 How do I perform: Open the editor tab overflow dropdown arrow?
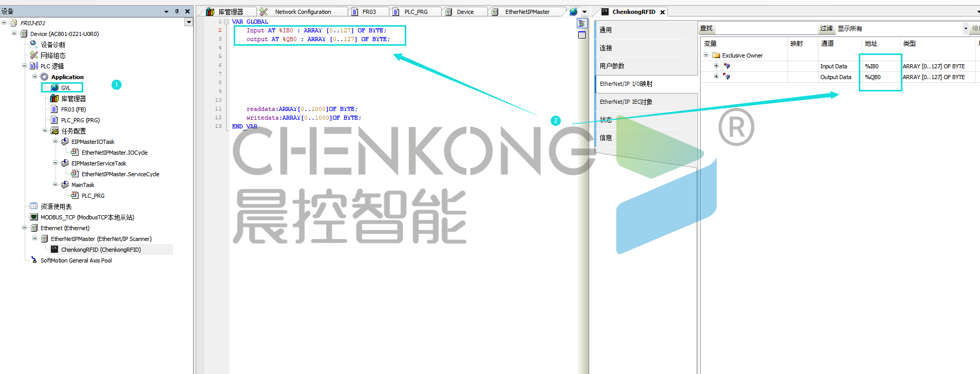point(585,12)
